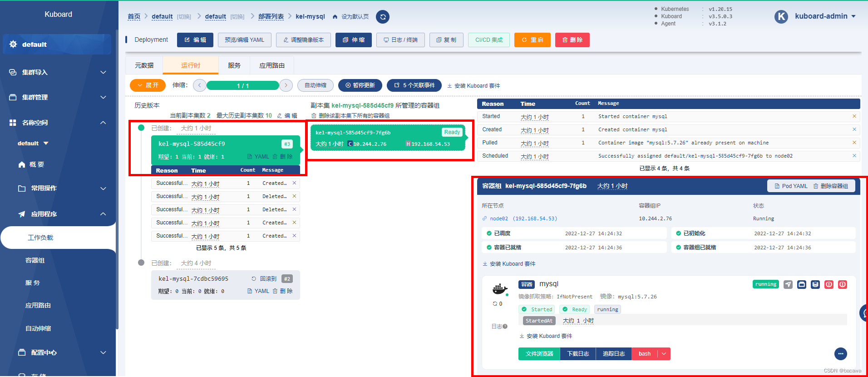Click the database stack icon on mysql container
This screenshot has height=377, width=868.
pyautogui.click(x=815, y=284)
